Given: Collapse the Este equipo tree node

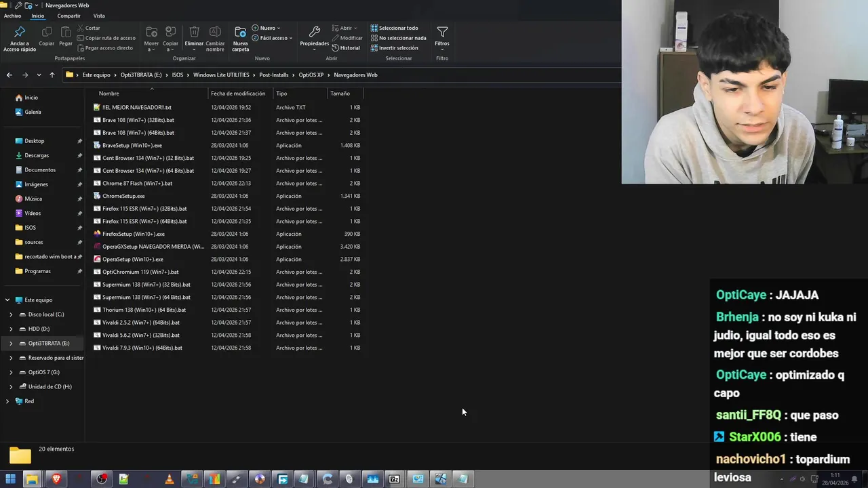Looking at the screenshot, I should (x=7, y=300).
